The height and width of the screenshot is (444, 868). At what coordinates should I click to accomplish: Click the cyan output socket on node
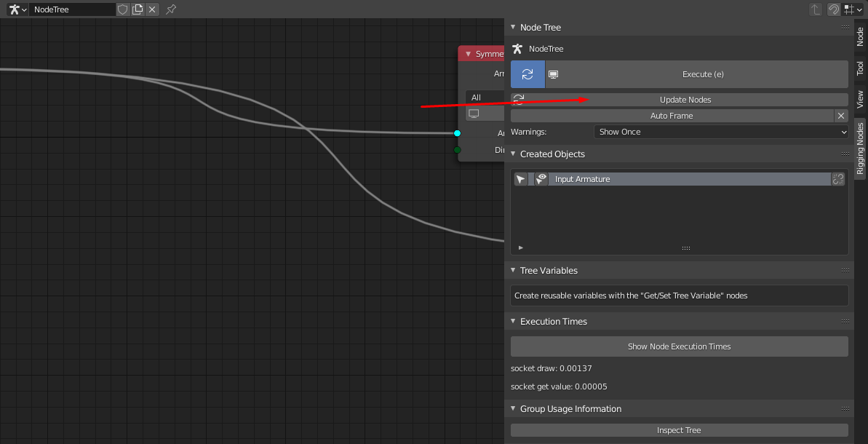457,133
